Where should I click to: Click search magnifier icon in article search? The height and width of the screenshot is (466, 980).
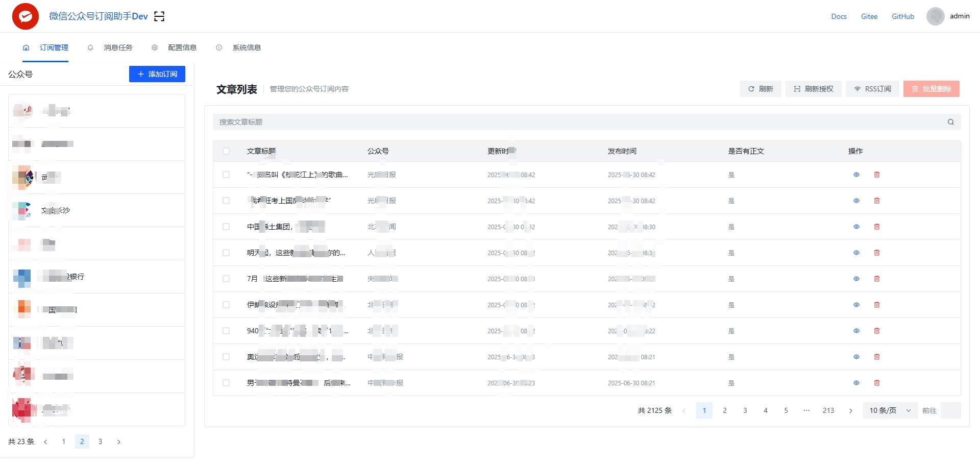[x=950, y=122]
